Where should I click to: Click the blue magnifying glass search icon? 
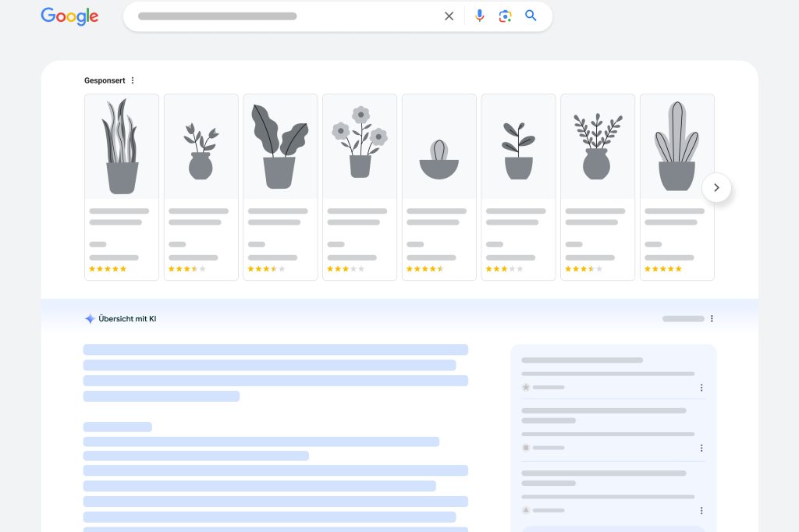coord(531,16)
